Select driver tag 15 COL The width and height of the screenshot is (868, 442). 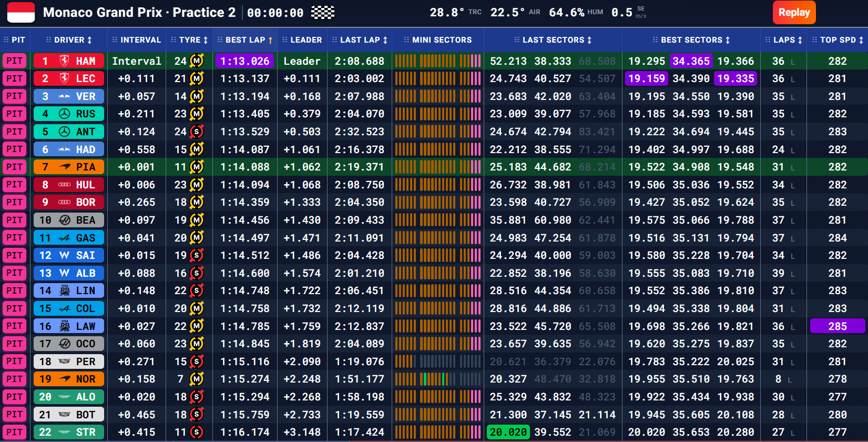(68, 308)
